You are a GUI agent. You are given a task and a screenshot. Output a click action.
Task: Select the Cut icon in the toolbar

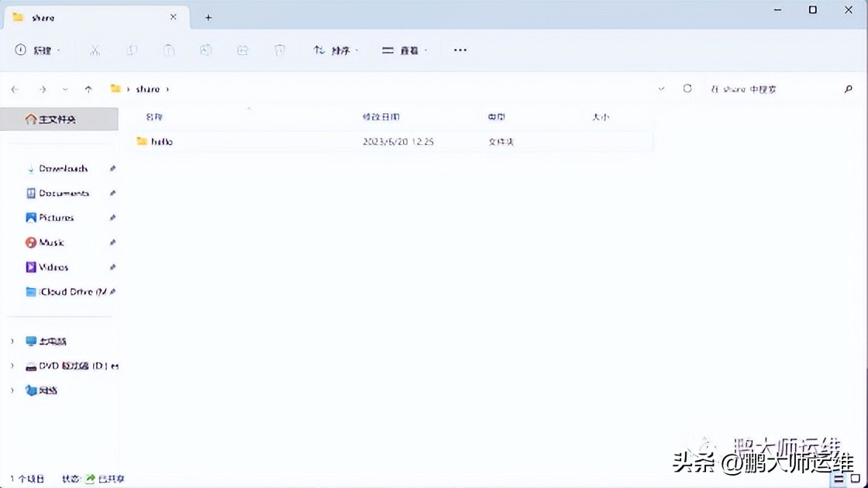[95, 50]
